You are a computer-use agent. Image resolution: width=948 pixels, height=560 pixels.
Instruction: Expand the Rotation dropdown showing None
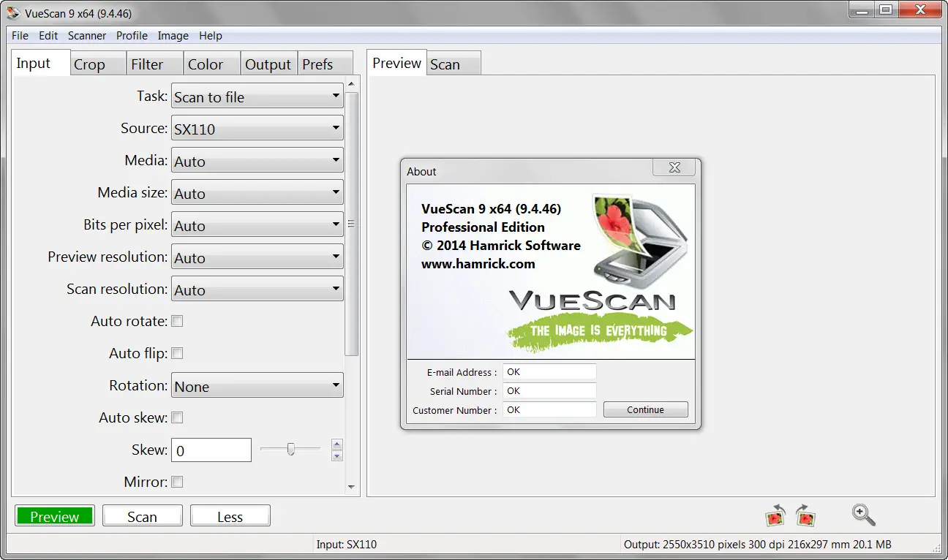tap(257, 386)
